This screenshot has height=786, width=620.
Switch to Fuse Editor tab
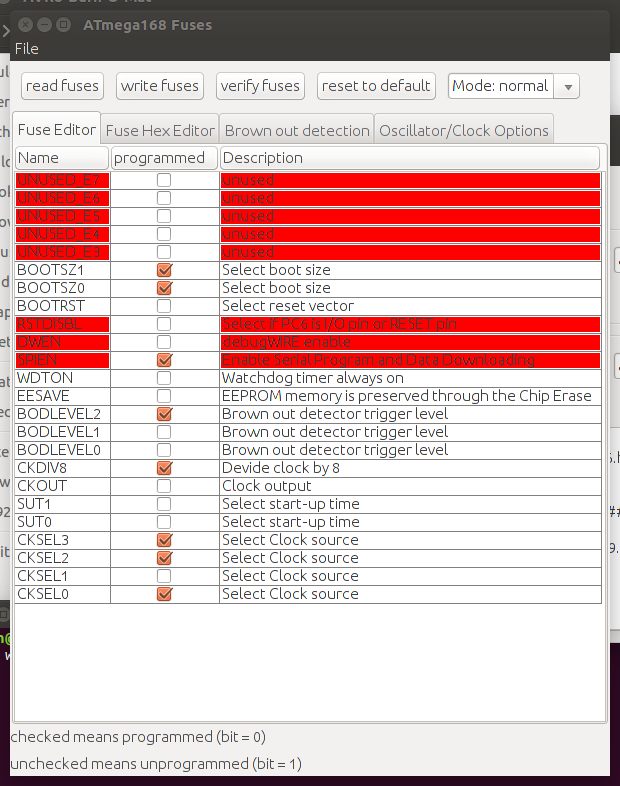[x=57, y=130]
